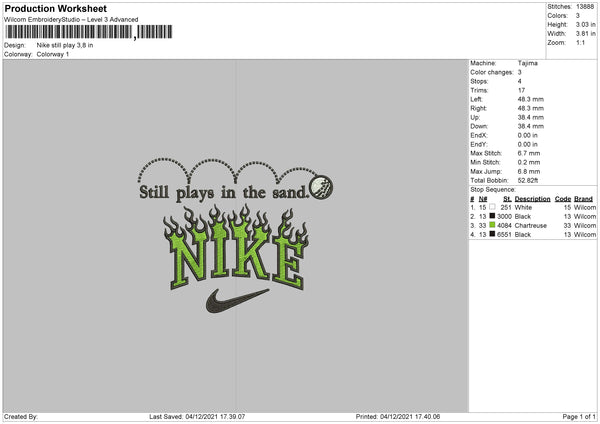This screenshot has width=600, height=424.
Task: Click the barcode under the worksheet title
Action: coord(89,32)
